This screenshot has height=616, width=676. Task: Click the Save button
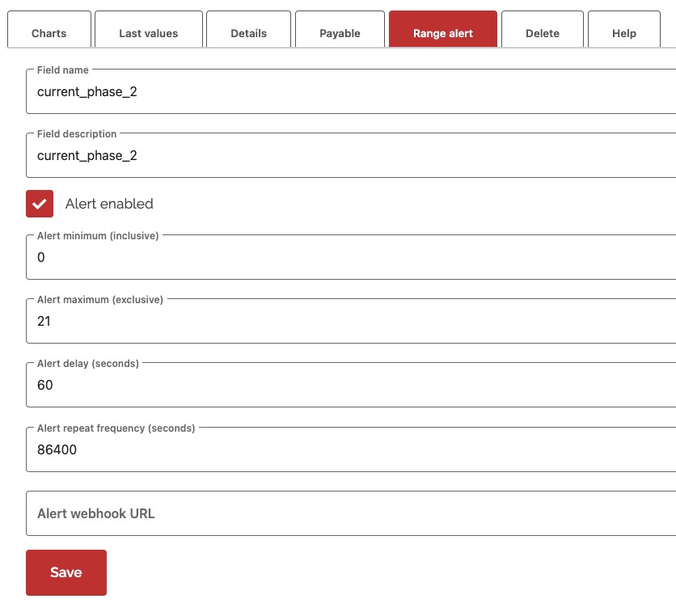point(65,572)
